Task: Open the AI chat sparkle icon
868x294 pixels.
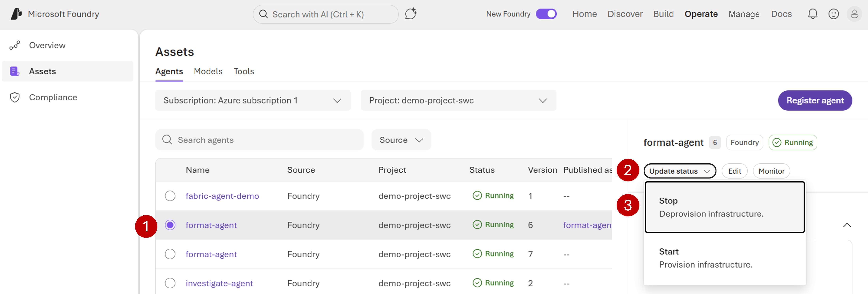Action: coord(411,14)
